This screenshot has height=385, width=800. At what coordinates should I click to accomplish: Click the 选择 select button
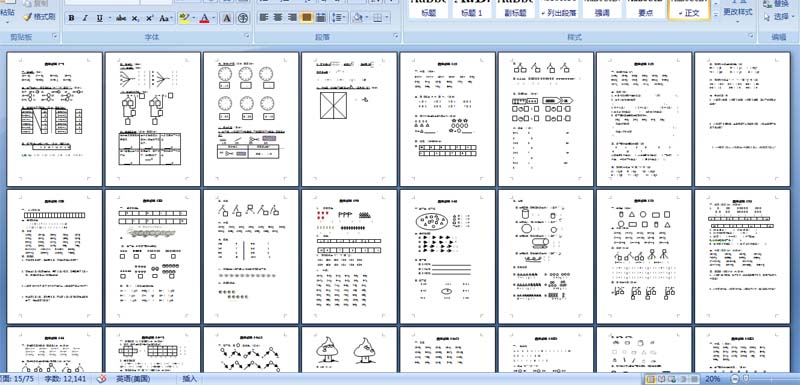[x=777, y=17]
